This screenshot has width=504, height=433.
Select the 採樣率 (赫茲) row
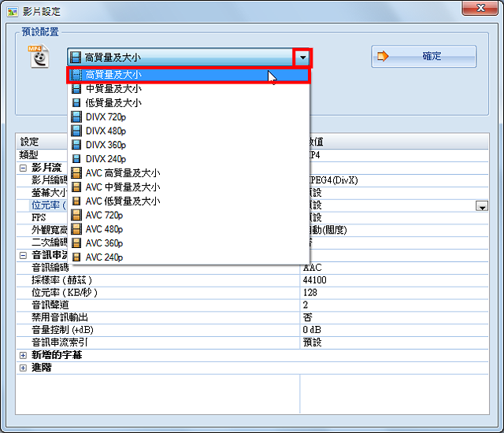[x=252, y=280]
